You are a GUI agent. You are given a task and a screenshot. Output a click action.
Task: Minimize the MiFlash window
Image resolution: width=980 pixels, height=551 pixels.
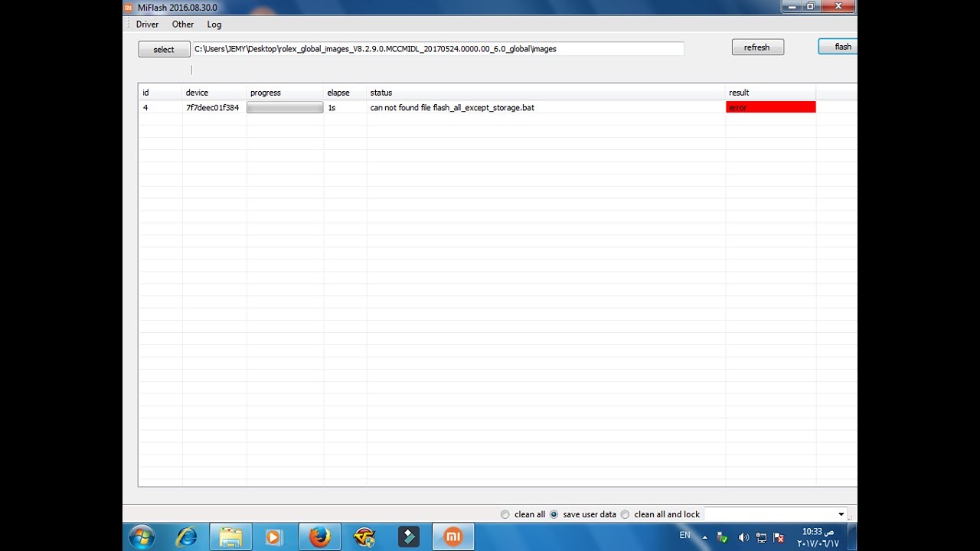coord(791,7)
